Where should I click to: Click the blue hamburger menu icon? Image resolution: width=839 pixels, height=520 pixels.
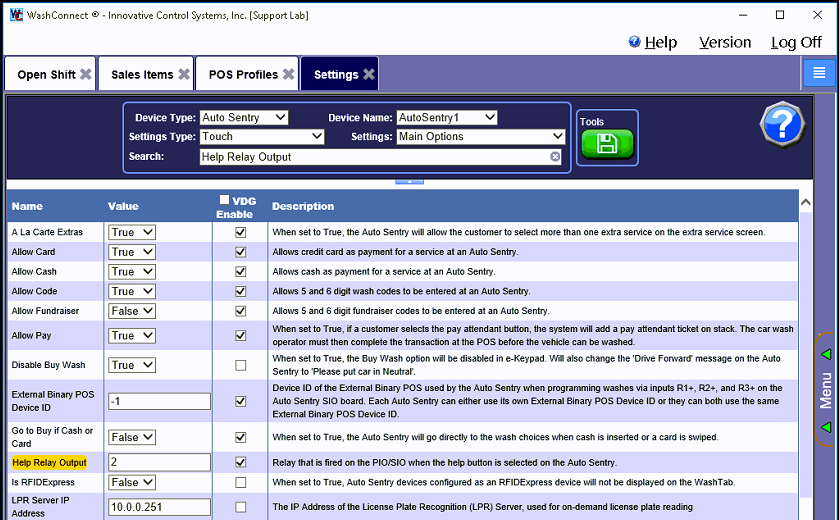(x=819, y=73)
